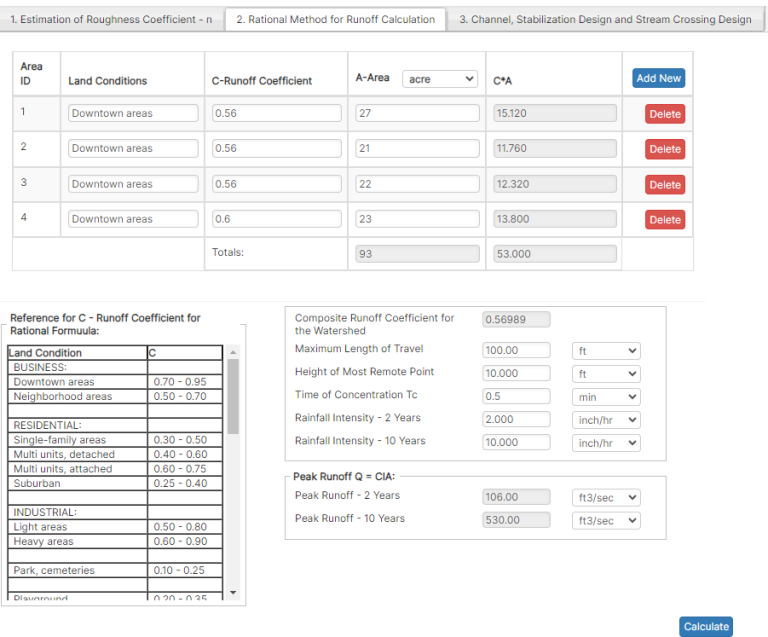Click Height of Most Remote Point value field
The width and height of the screenshot is (768, 637).
point(516,373)
